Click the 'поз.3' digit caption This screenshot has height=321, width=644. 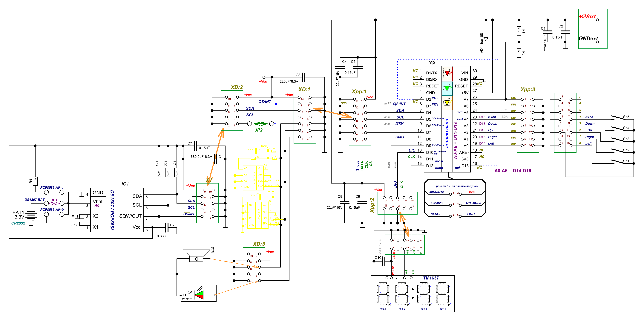pyautogui.click(x=424, y=309)
